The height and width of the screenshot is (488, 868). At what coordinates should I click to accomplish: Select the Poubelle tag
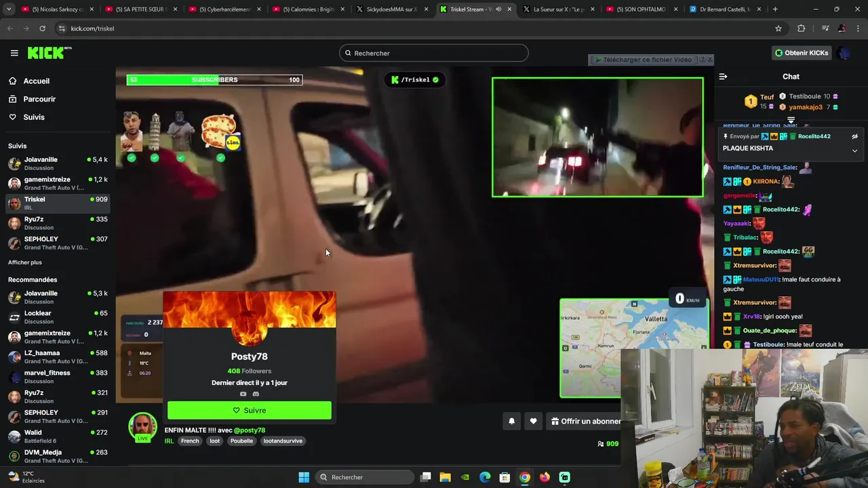(241, 441)
